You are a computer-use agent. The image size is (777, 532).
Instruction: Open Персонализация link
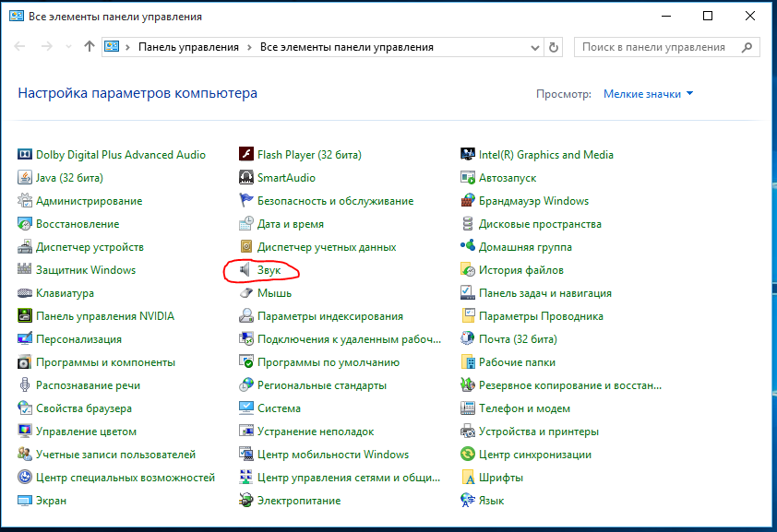click(x=78, y=339)
